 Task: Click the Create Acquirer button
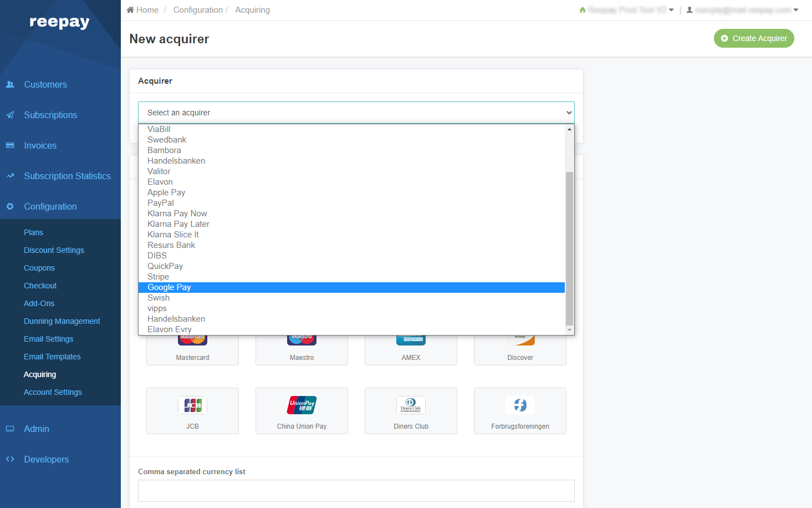click(754, 38)
